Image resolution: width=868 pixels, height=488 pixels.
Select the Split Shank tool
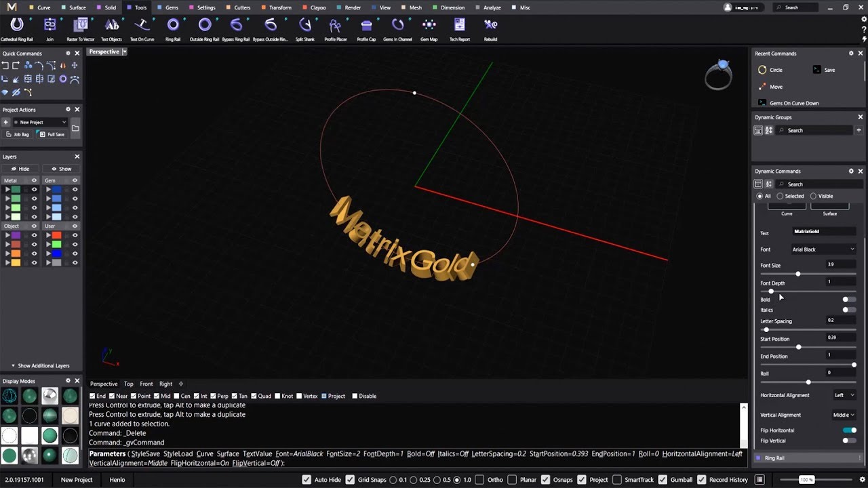tap(305, 28)
